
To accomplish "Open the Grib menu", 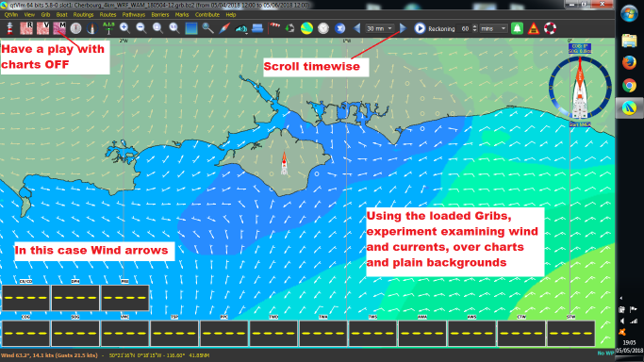I will (45, 14).
